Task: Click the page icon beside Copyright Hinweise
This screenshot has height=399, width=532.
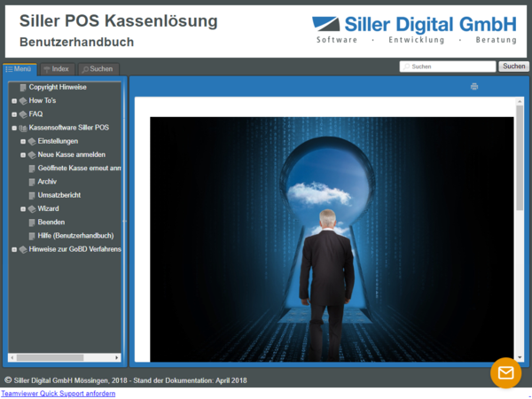Action: click(23, 88)
